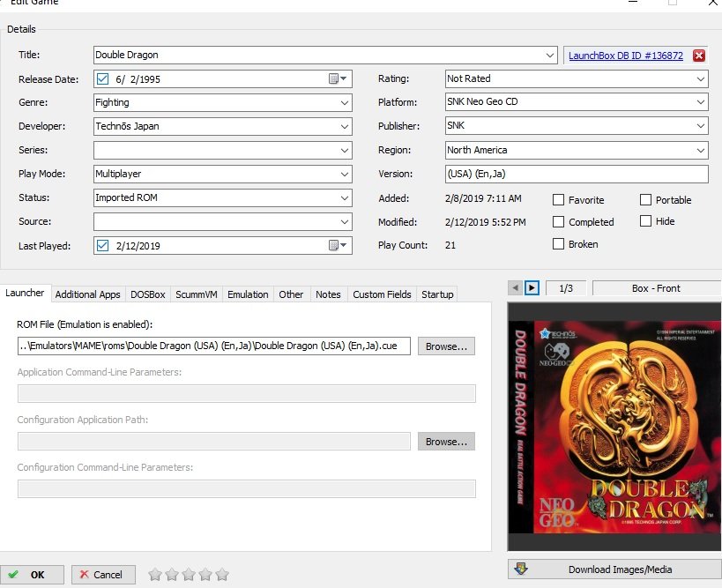Enable the Portable checkbox
This screenshot has height=588, width=722.
645,200
